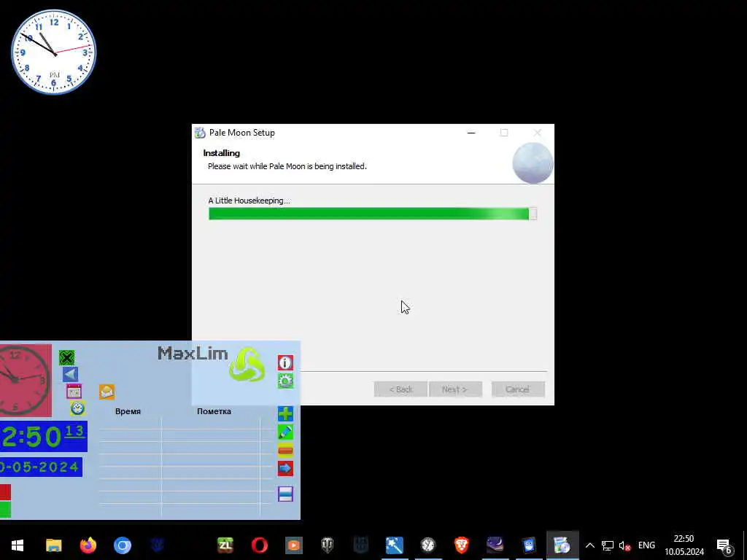747x560 pixels.
Task: Open the calendar icon in MaxLim widget
Action: point(74,392)
